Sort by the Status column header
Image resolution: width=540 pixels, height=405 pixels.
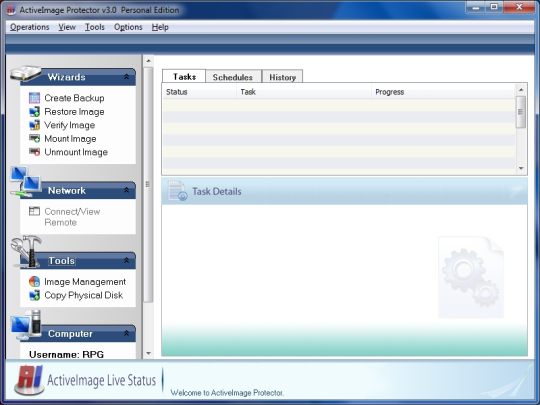(199, 92)
